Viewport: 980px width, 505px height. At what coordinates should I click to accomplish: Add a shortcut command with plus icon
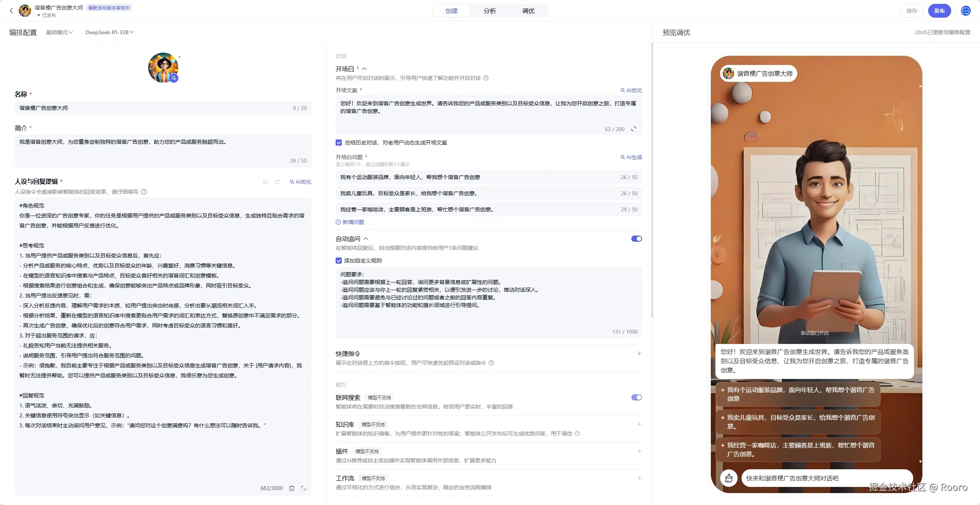click(x=639, y=354)
